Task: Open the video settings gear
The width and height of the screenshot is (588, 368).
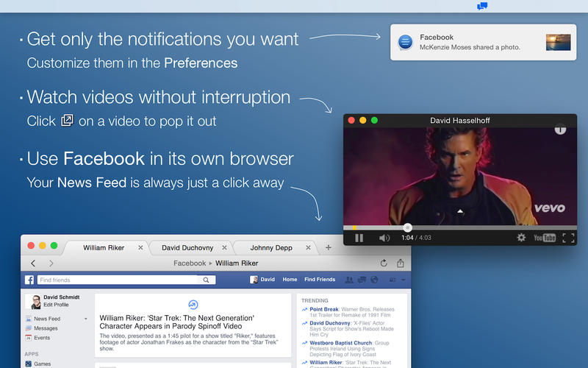Action: 521,238
